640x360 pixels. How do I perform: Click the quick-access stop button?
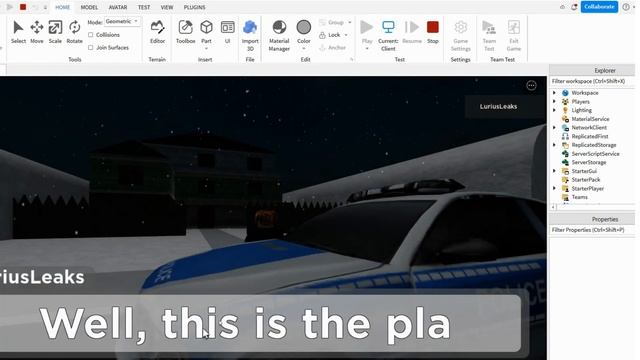23,7
